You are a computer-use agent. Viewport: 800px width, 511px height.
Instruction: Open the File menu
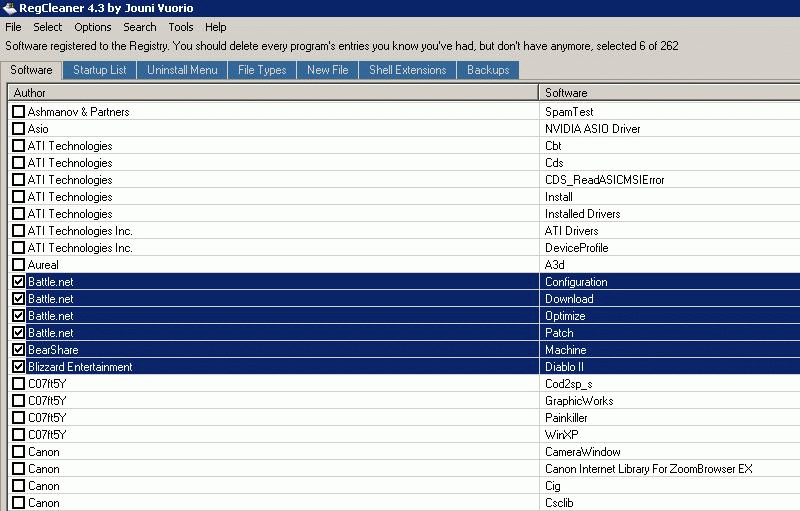13,27
